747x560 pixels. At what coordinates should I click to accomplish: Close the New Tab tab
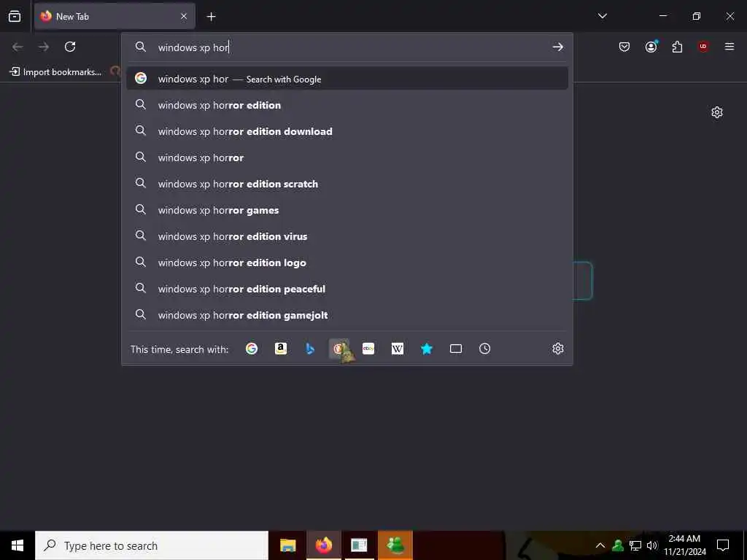pos(184,16)
